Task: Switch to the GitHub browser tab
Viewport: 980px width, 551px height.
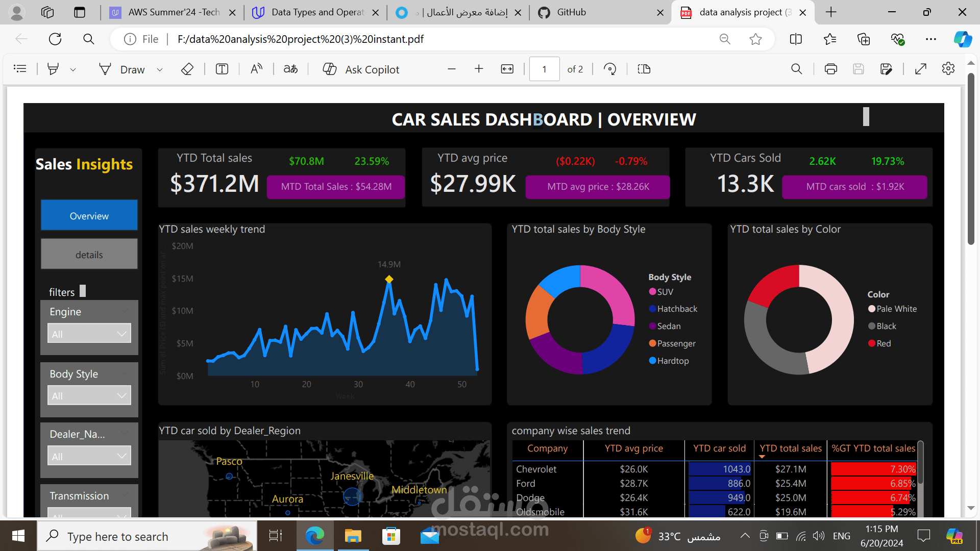Action: pyautogui.click(x=571, y=12)
